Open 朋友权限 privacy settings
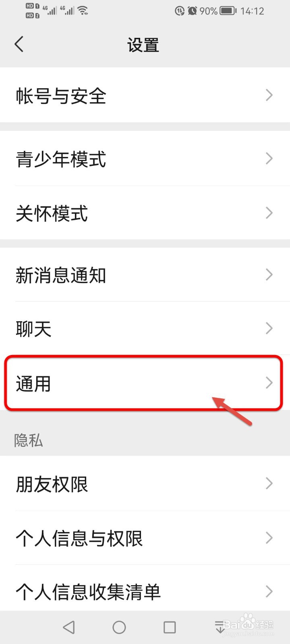The image size is (290, 644). coord(145,483)
